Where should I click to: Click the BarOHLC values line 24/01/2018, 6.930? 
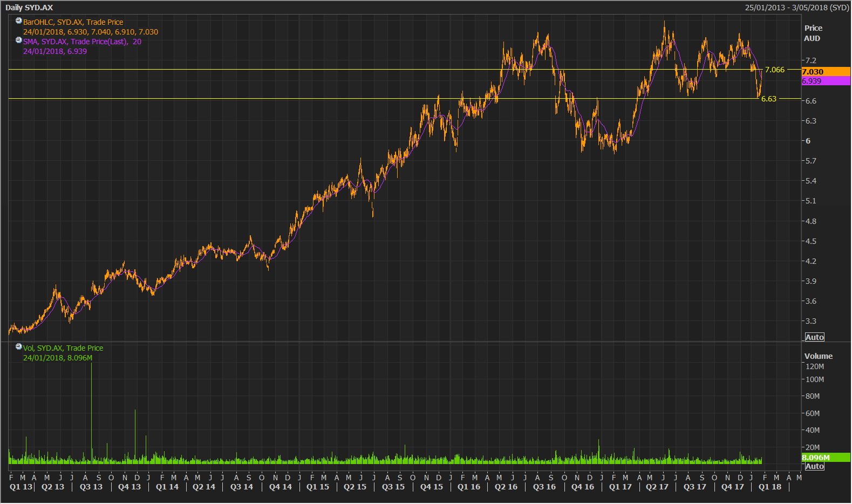coord(91,32)
